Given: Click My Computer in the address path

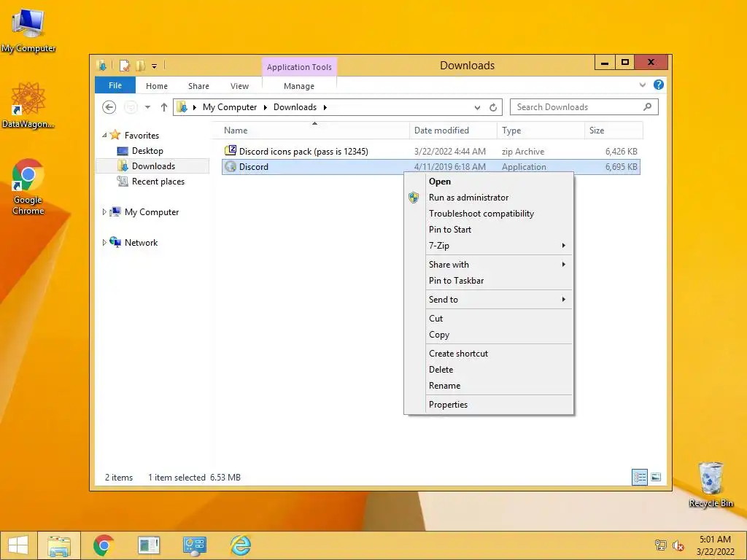Looking at the screenshot, I should 230,107.
